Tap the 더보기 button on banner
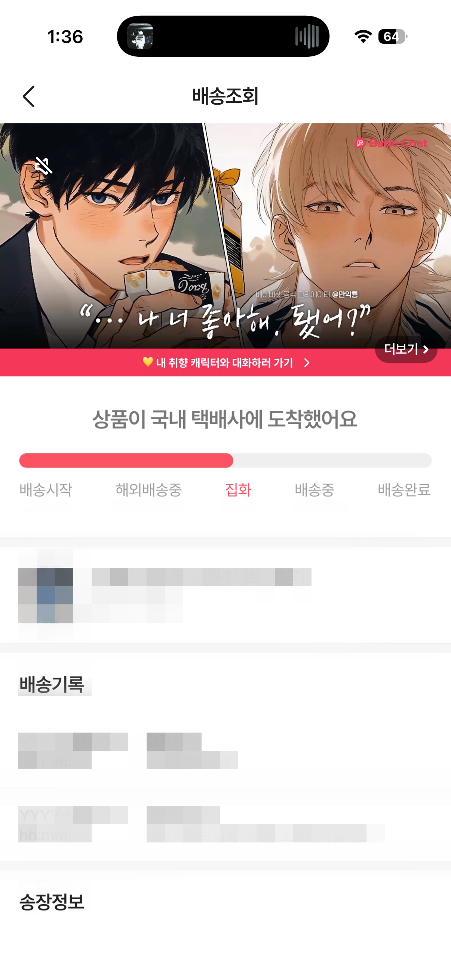The image size is (451, 980). pyautogui.click(x=406, y=349)
